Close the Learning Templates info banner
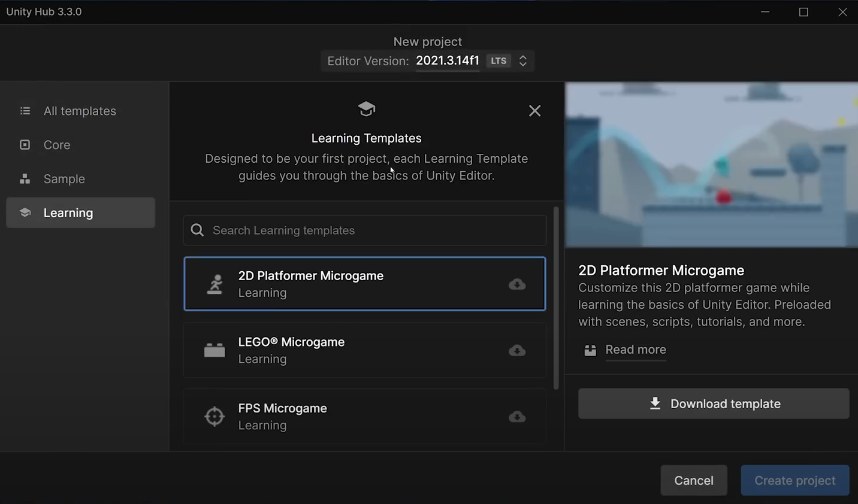This screenshot has height=504, width=858. 534,111
